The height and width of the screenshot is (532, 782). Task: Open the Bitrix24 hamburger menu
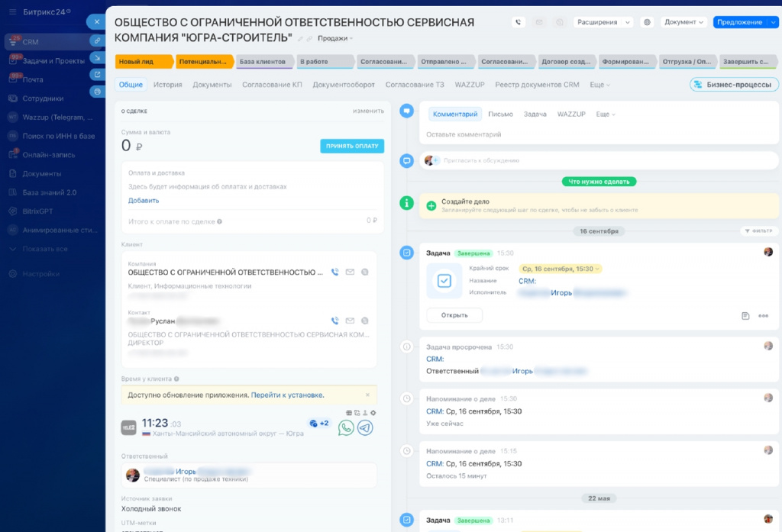coord(12,11)
